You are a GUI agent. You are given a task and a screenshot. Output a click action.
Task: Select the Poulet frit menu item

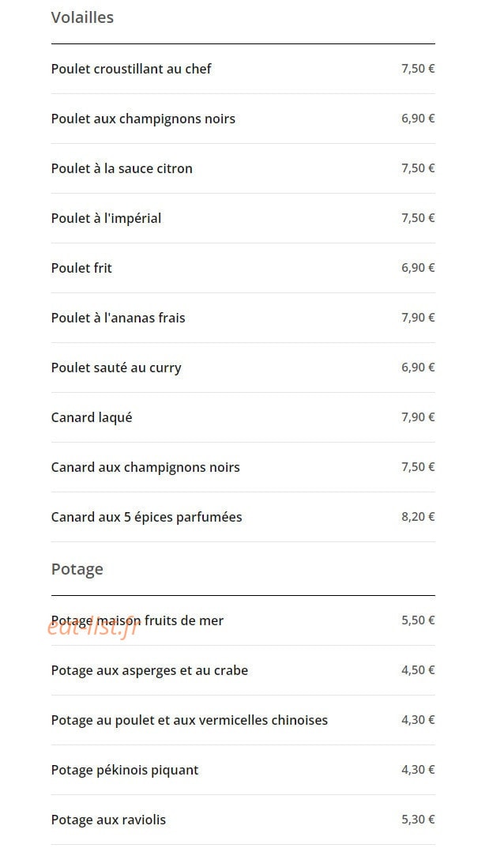pos(243,268)
